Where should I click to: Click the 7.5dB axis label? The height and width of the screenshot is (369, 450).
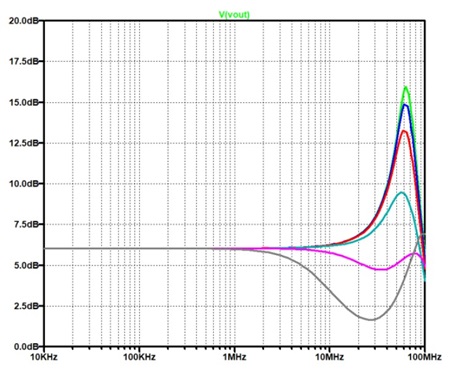click(x=26, y=224)
